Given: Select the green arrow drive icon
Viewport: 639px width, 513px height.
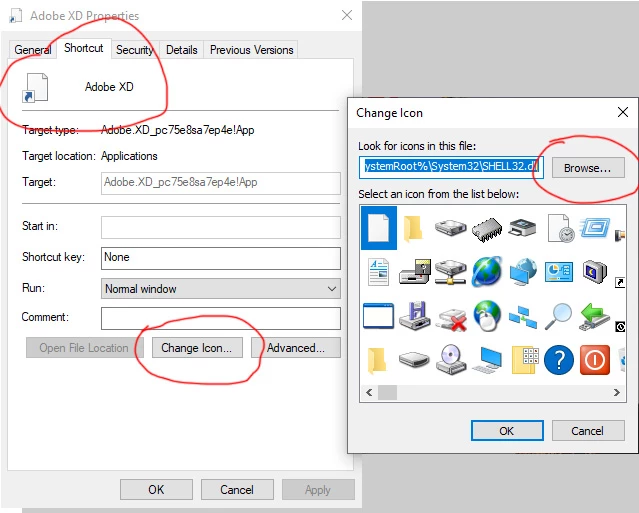Looking at the screenshot, I should tap(595, 316).
